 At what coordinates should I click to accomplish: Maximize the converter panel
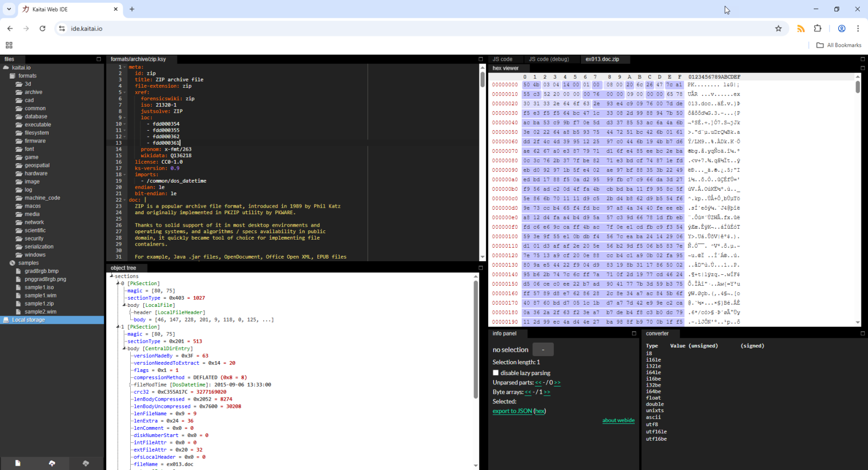pos(863,333)
